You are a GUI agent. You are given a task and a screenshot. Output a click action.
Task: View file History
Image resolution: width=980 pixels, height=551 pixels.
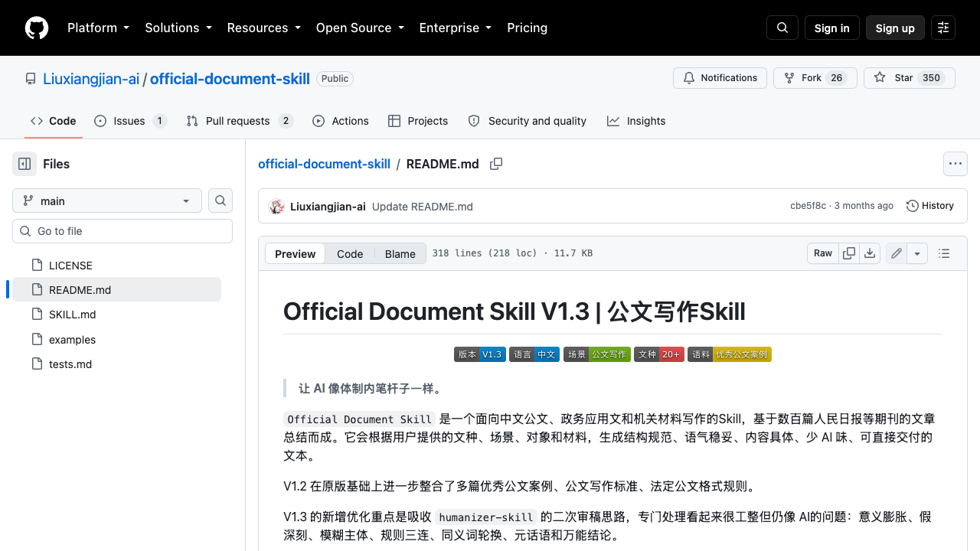click(930, 206)
